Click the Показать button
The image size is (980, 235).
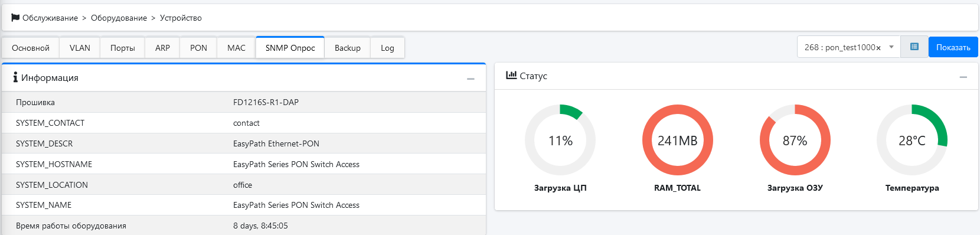coord(953,47)
